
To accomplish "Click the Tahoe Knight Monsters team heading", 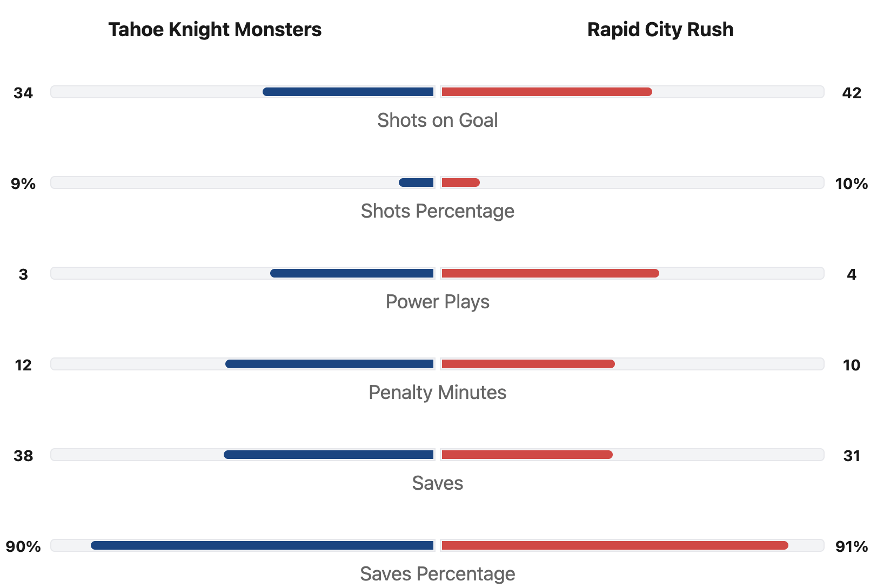I will click(x=215, y=30).
